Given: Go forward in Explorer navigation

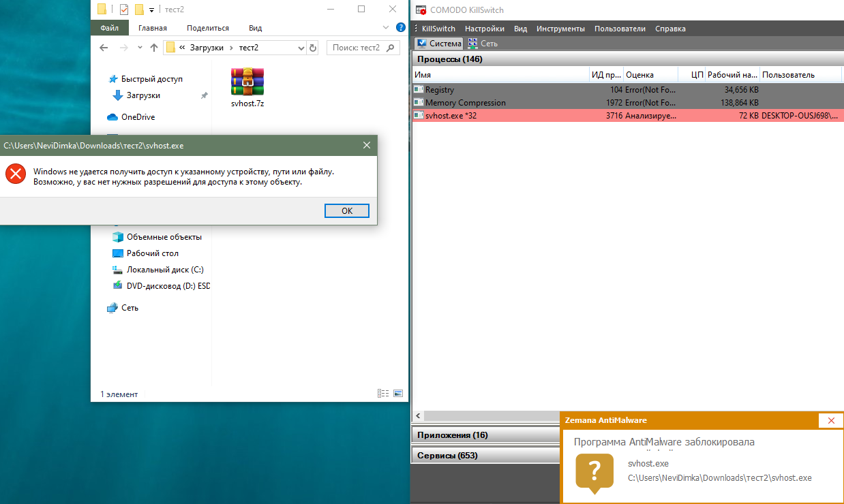Looking at the screenshot, I should pos(123,48).
